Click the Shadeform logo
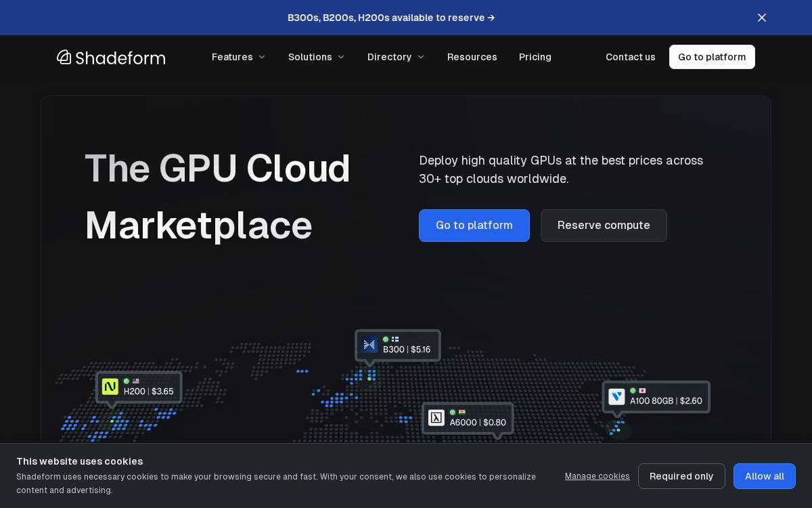The width and height of the screenshot is (812, 508). coord(111,57)
